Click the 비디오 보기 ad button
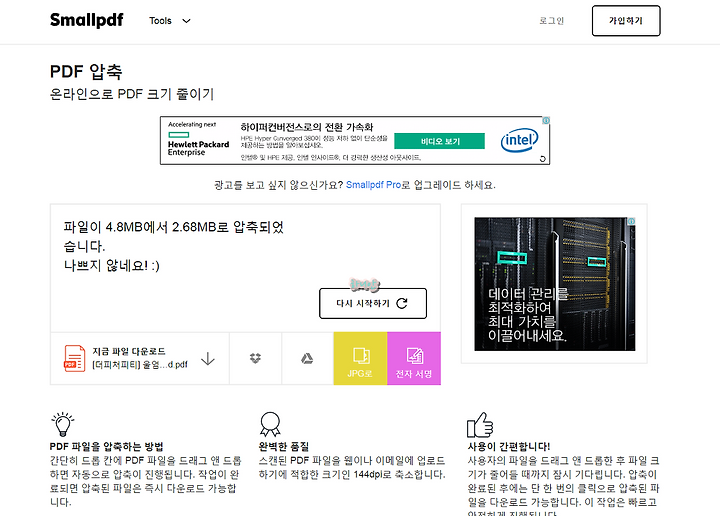Image resolution: width=720 pixels, height=516 pixels. (x=439, y=141)
